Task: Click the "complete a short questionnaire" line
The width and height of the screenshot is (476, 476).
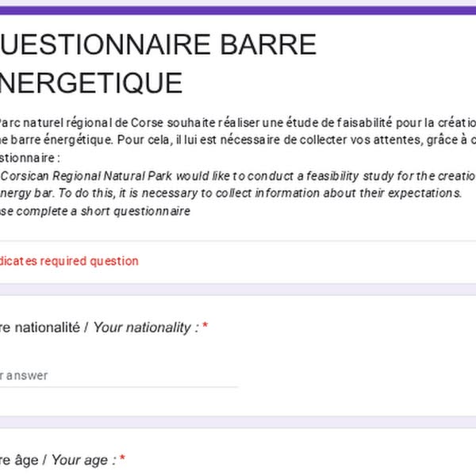Action: [x=119, y=211]
